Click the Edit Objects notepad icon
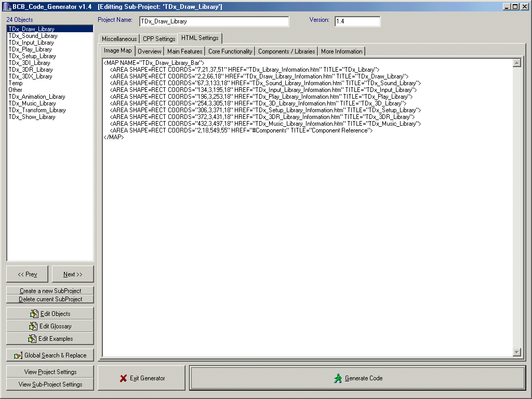This screenshot has height=399, width=532. coord(34,314)
